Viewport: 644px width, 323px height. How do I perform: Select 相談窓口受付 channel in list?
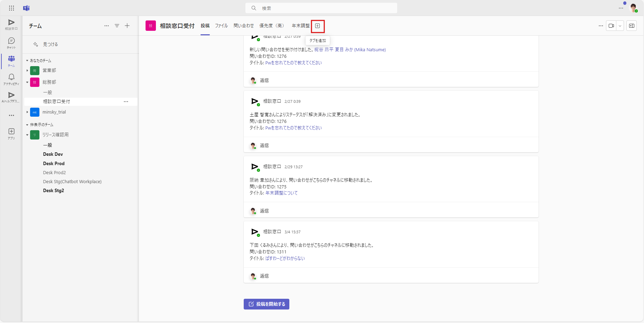pyautogui.click(x=81, y=101)
